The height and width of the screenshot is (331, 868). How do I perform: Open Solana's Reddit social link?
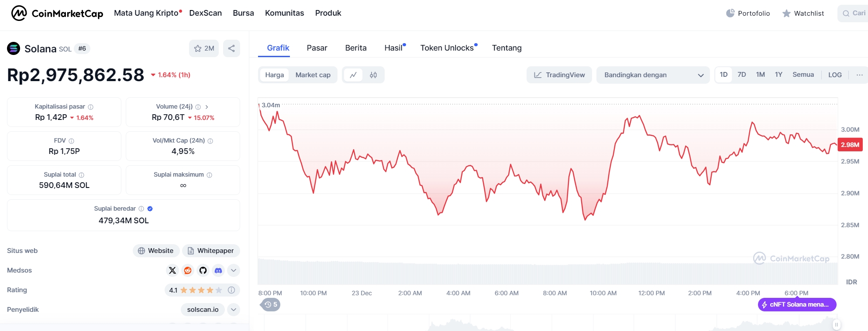click(x=188, y=270)
